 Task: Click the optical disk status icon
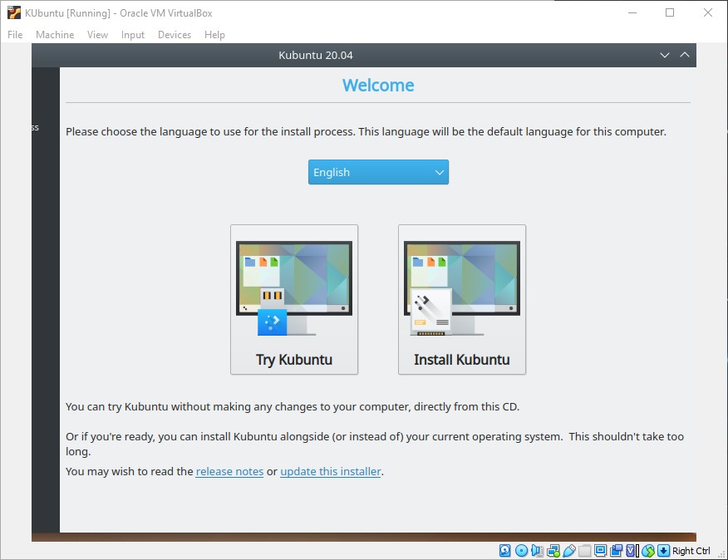(521, 551)
